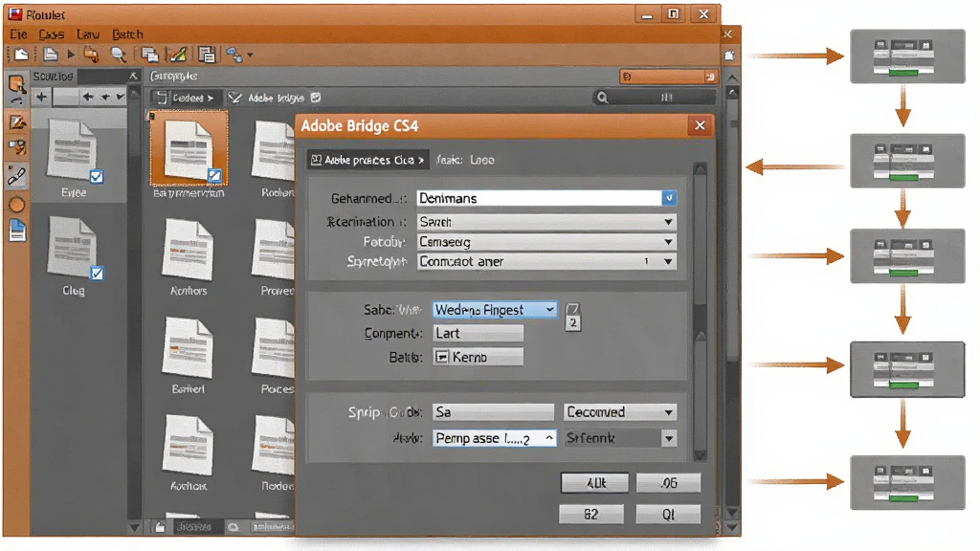Toggle checkbox on Ence thumbnail
This screenshot has height=551, width=980.
click(97, 177)
